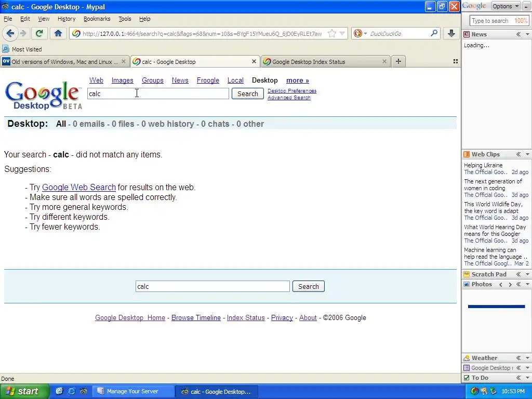Open the History menu
532x399 pixels.
coord(66,19)
